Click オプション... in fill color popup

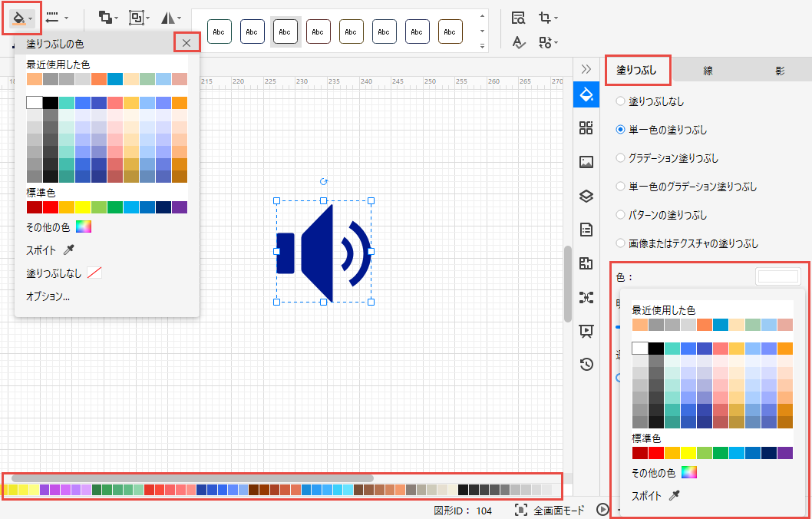click(x=48, y=296)
